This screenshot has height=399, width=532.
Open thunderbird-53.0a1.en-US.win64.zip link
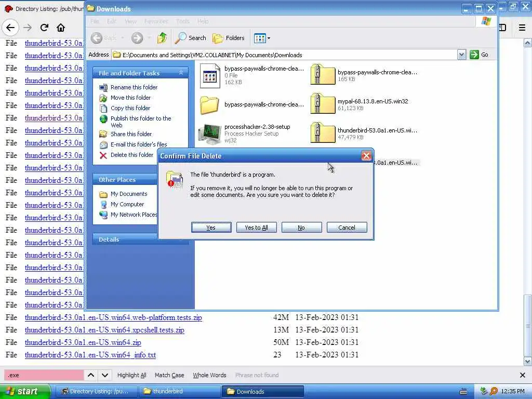click(83, 342)
